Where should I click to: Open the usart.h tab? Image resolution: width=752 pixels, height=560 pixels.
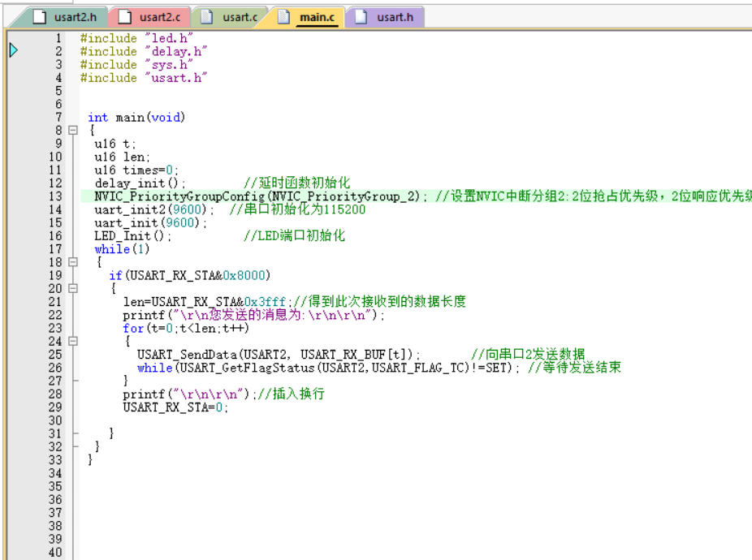tap(385, 18)
